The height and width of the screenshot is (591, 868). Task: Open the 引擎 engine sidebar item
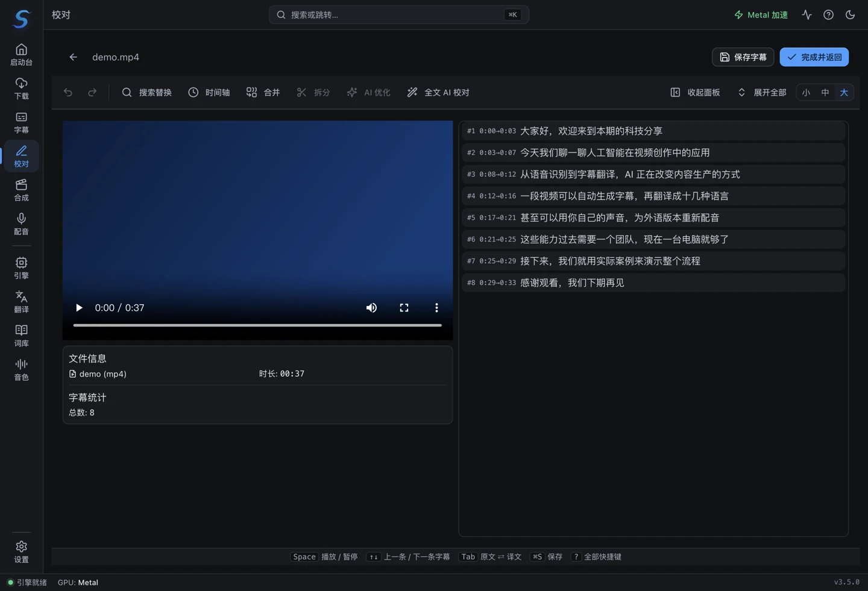[x=21, y=267]
